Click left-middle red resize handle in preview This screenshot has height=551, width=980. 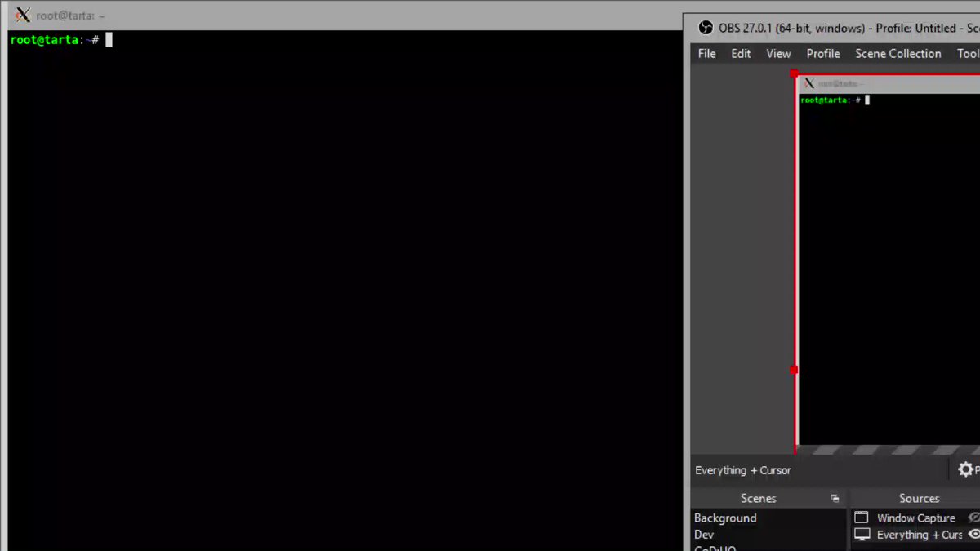794,370
